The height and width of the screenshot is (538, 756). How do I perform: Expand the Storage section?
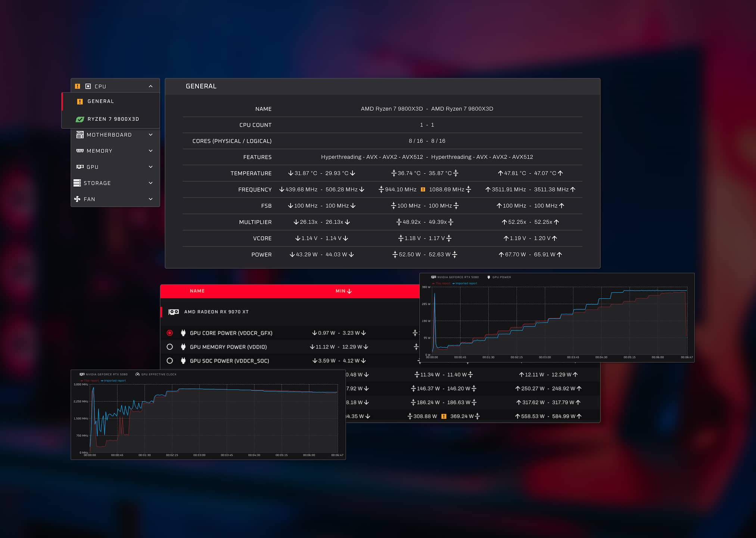(151, 183)
